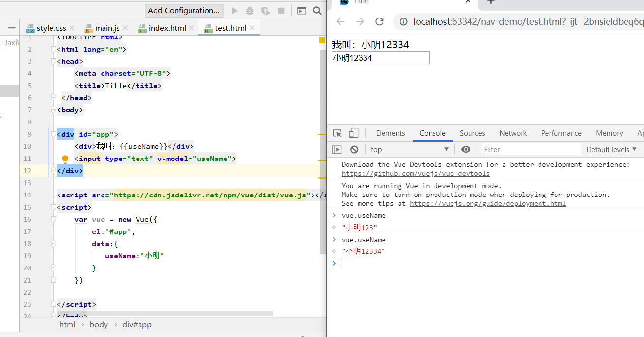Viewport: 644px width, 337px height.
Task: Fold the Vue constructor call on line 16
Action: pyautogui.click(x=53, y=219)
